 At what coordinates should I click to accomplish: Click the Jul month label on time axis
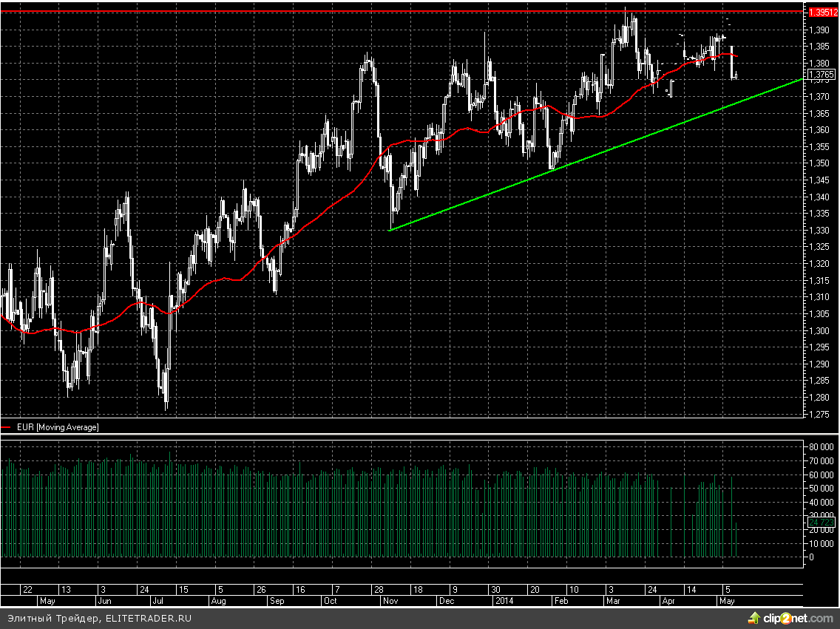coord(157,601)
